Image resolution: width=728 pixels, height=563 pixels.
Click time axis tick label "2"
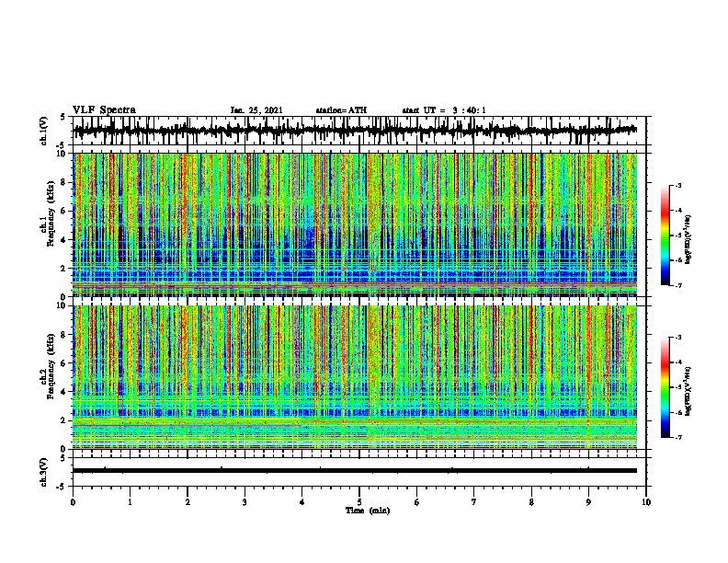[x=188, y=502]
